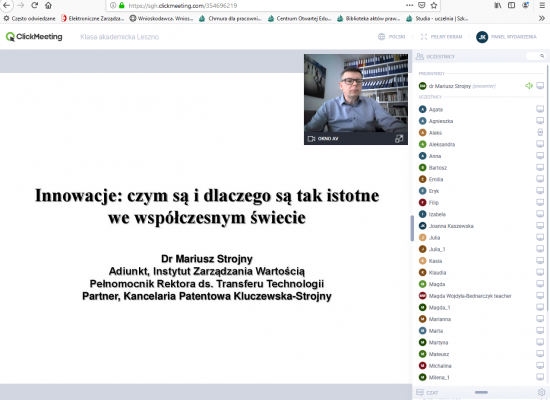Open PANEL WYDARZENIA via JK avatar
550x400 pixels.
tap(506, 36)
